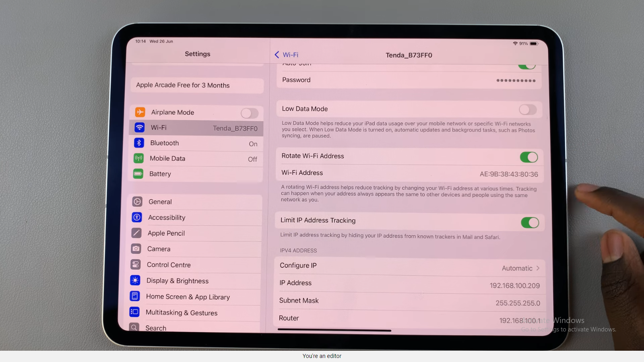Toggle the Airplane Mode switch
Screen dimensions: 644x362
click(250, 113)
